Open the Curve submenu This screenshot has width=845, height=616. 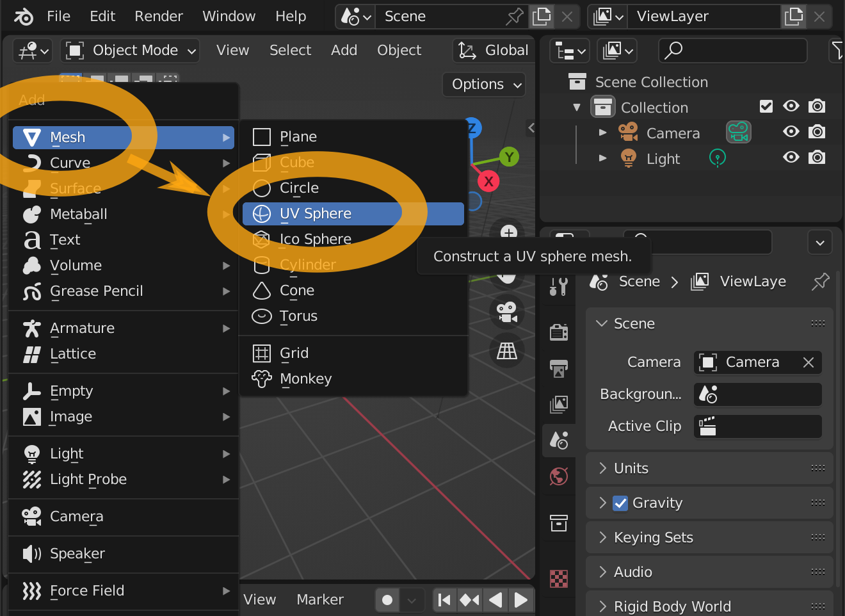pos(124,163)
